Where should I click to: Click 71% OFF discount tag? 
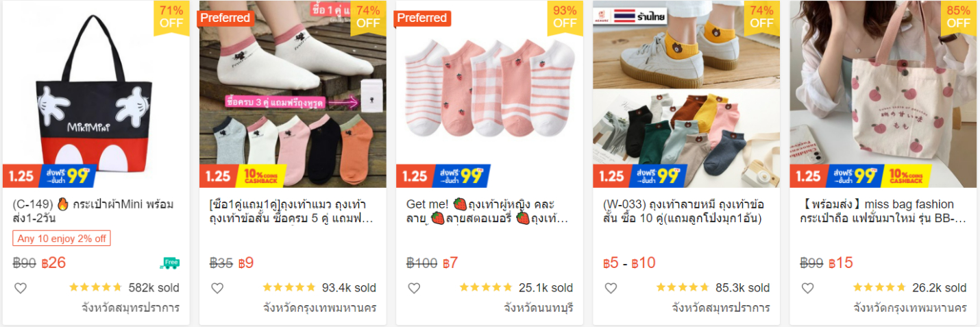[x=171, y=16]
